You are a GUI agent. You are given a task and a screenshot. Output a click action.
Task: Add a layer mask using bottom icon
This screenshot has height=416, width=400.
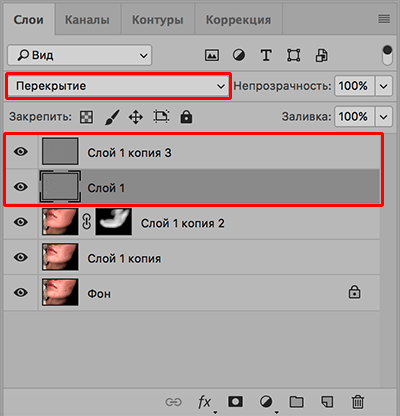(x=235, y=402)
